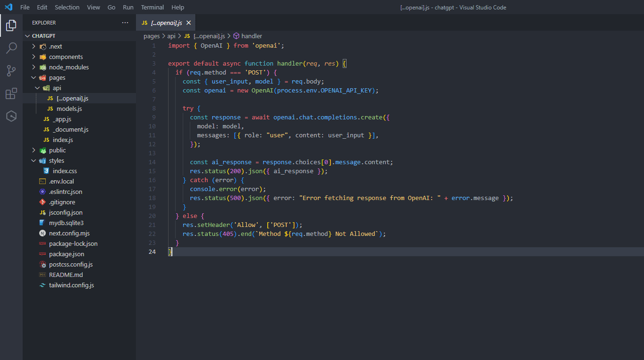Viewport: 644px width, 360px height.
Task: Open the Explorer view in activity bar
Action: coord(11,25)
